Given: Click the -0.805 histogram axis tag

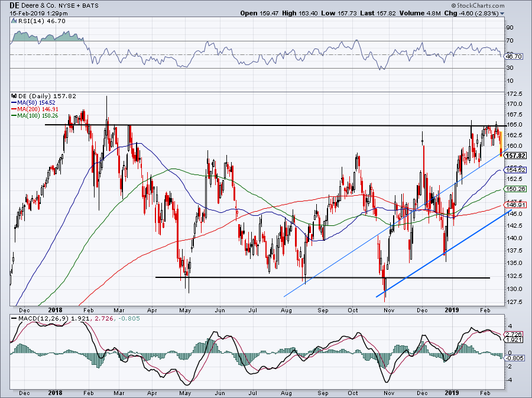Looking at the screenshot, I should 515,358.
